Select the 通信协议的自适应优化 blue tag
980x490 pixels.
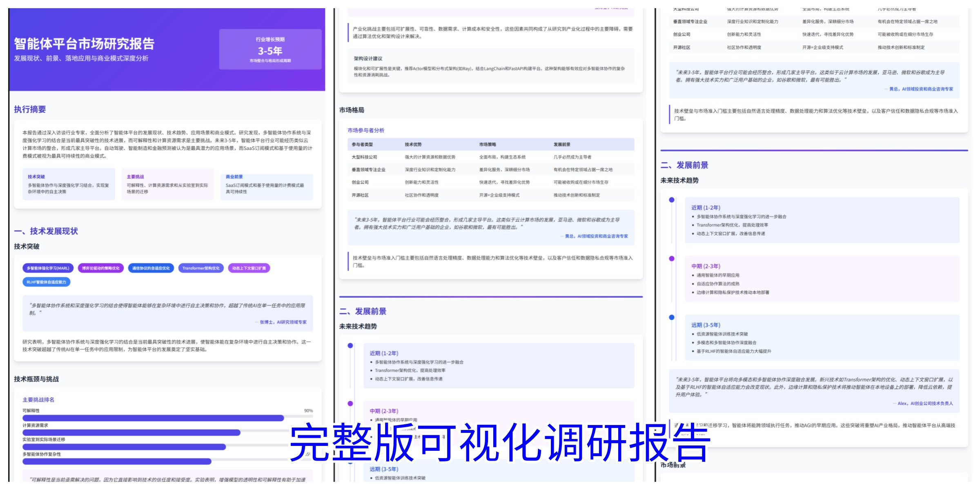click(151, 268)
